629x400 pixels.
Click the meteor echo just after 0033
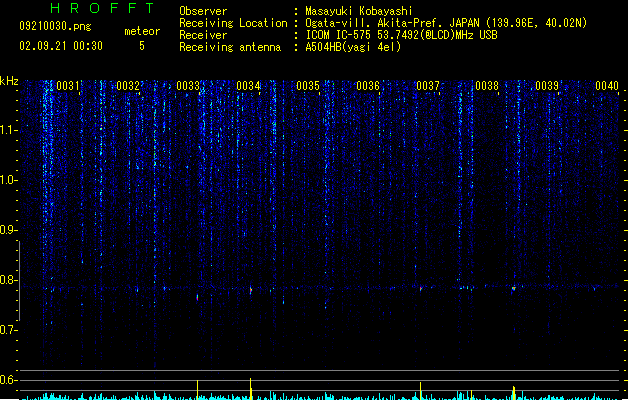coord(197,297)
